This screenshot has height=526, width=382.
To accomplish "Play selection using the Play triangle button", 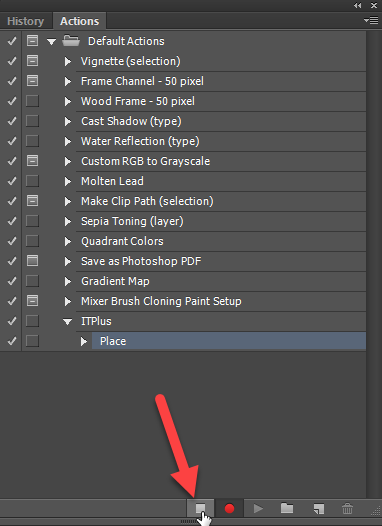I will (x=258, y=509).
